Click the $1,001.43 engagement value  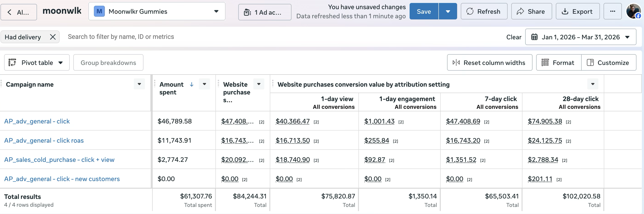click(379, 121)
